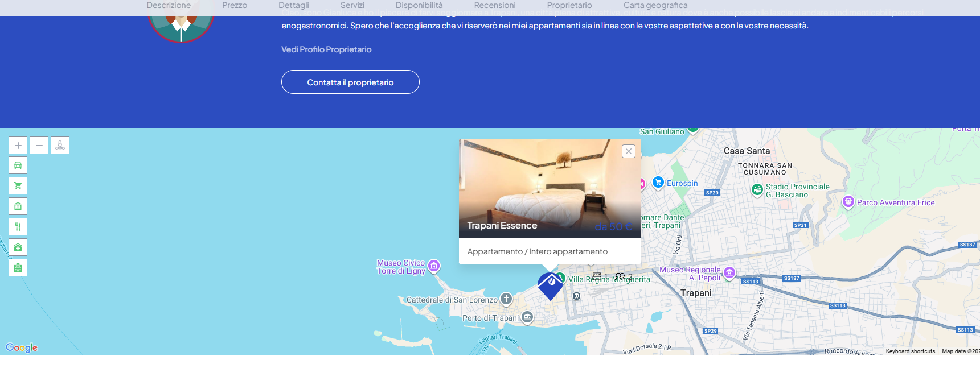Select Cattedrale di San Lorenzo pin
This screenshot has width=980, height=389.
[506, 299]
